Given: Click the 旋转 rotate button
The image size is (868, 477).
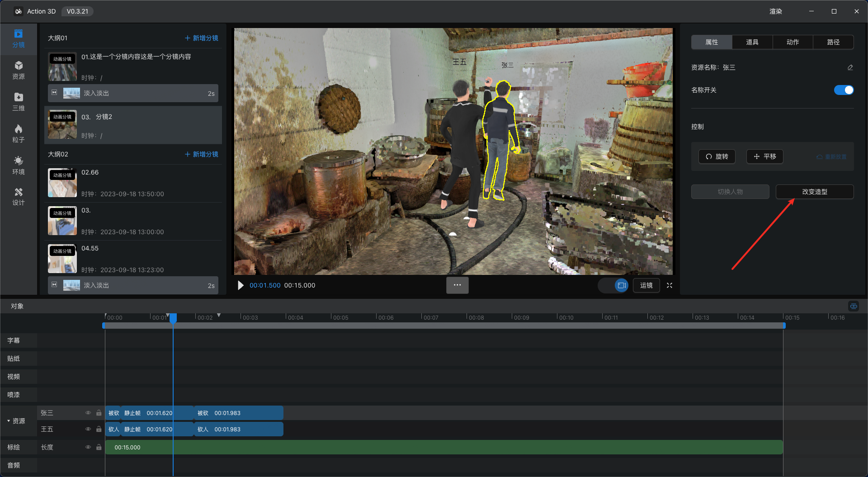Looking at the screenshot, I should click(717, 156).
